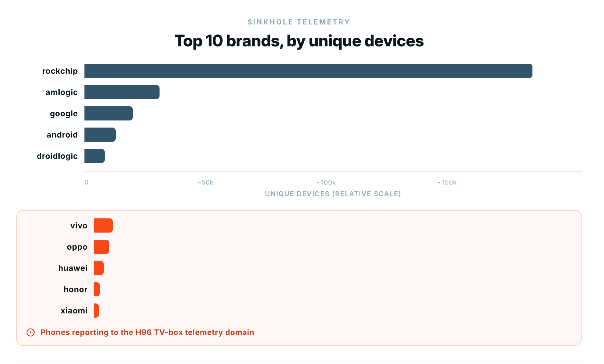
Task: Click the ~50k axis tick label
Action: pos(205,182)
